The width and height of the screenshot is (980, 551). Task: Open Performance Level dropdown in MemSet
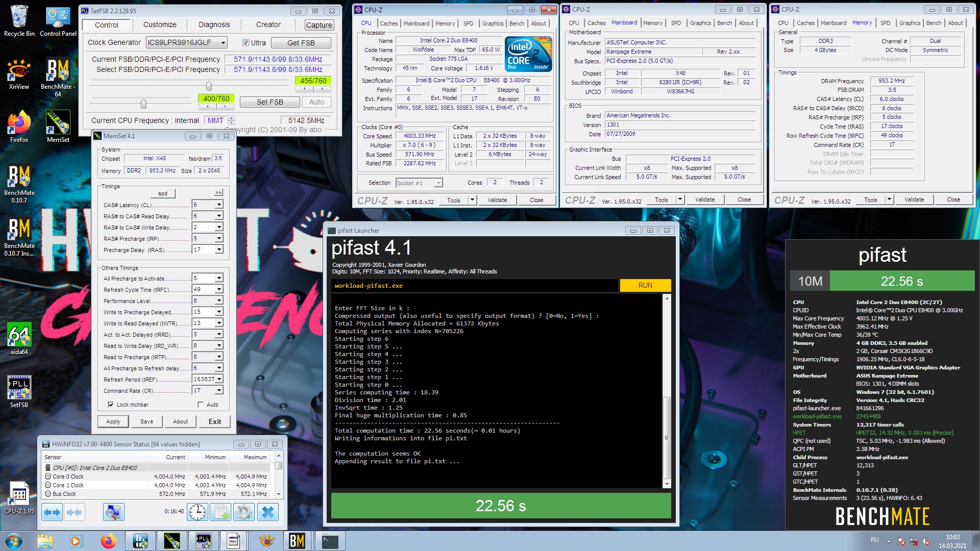pyautogui.click(x=219, y=300)
